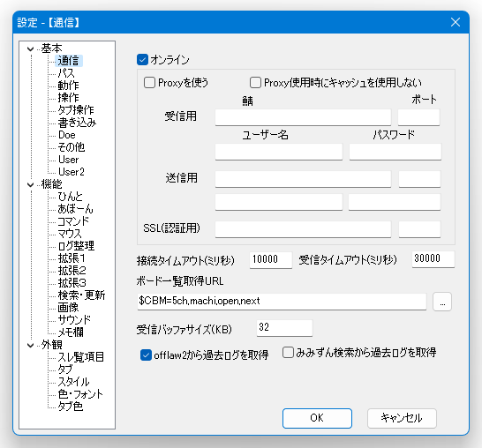Open the 色・フォント settings page

[x=80, y=394]
